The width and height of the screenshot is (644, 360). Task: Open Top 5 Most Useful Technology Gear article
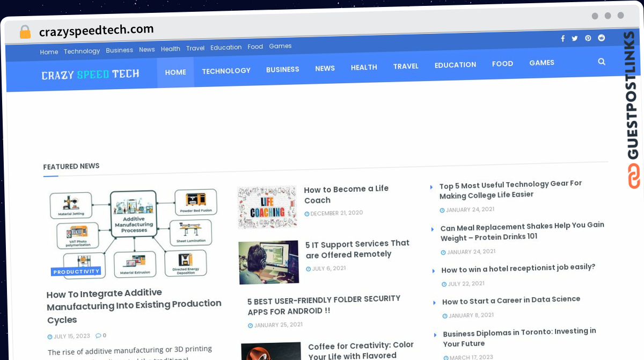coord(510,189)
